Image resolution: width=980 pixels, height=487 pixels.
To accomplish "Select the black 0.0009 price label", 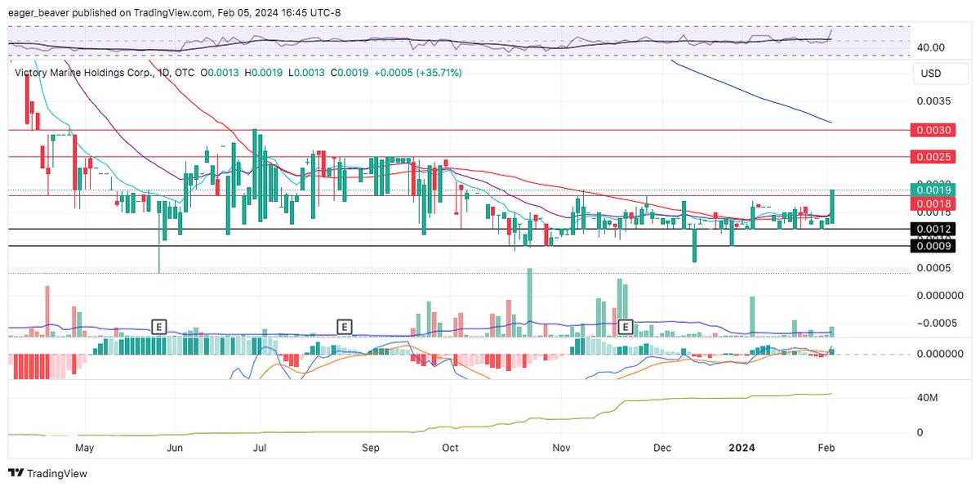I will coord(931,246).
